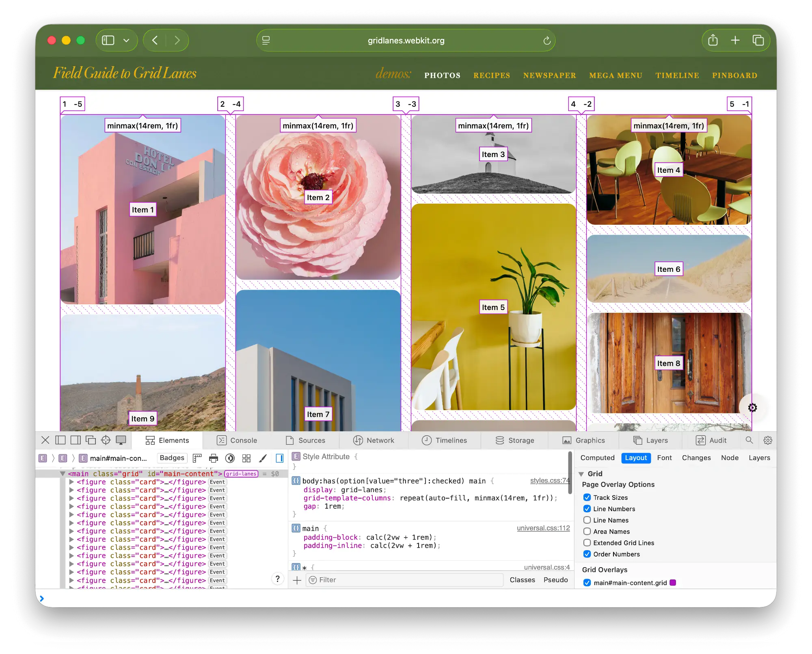
Task: Open the Field Guide to Grid Lanes title link
Action: 125,73
